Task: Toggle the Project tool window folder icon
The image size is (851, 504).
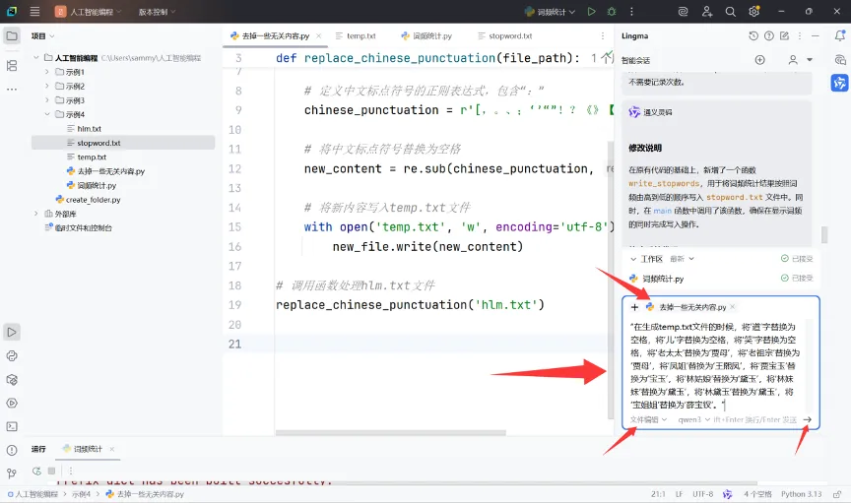Action: coord(12,36)
